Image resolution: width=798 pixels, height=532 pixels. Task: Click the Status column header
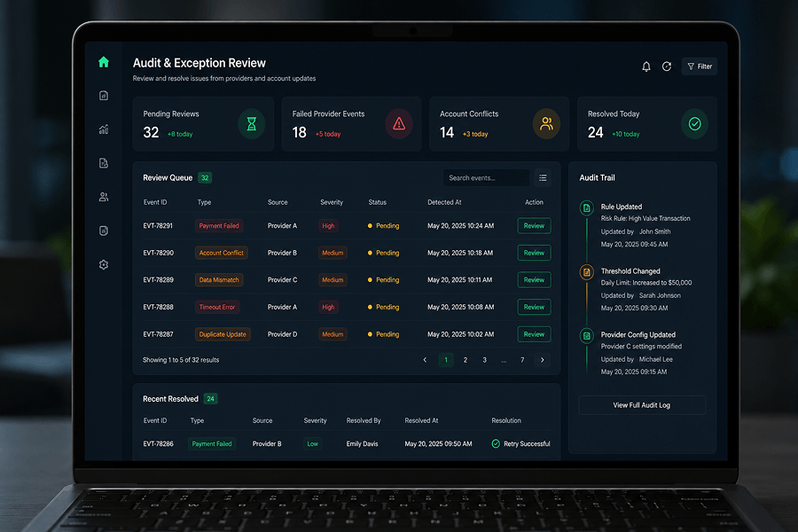377,202
